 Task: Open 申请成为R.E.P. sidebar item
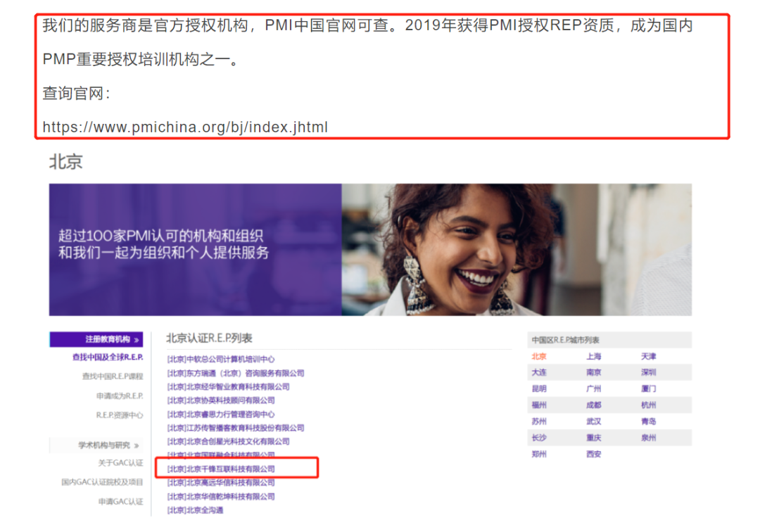(120, 396)
